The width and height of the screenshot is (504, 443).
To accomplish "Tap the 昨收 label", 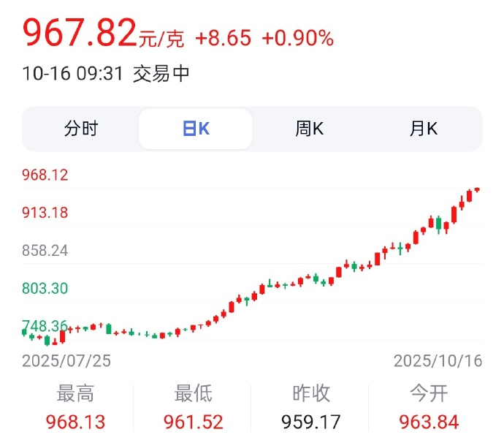I will click(x=311, y=393).
